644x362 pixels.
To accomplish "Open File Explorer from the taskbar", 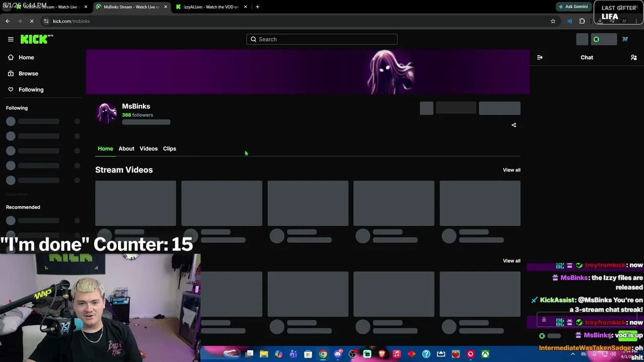I will click(x=264, y=354).
